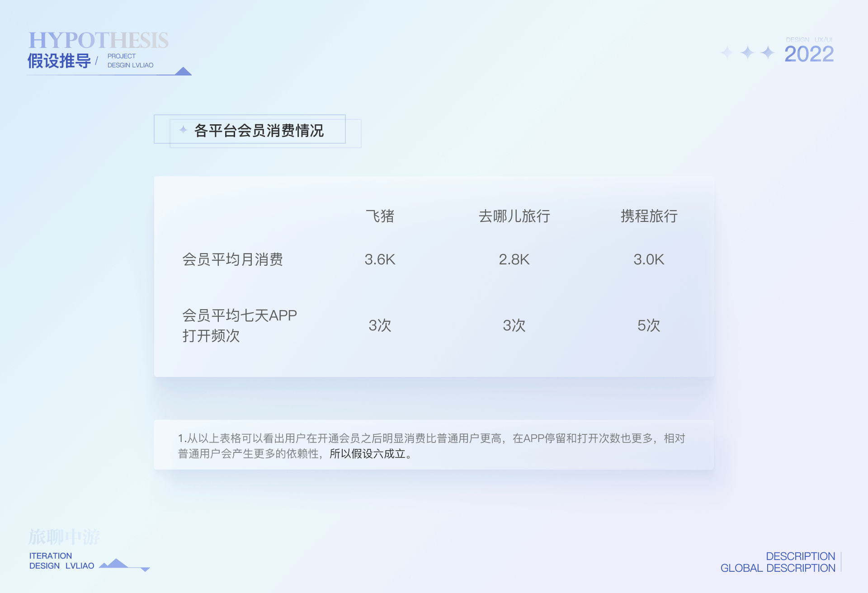Click the DESIGN LVLIAO footer label
The width and height of the screenshot is (868, 593).
click(62, 566)
